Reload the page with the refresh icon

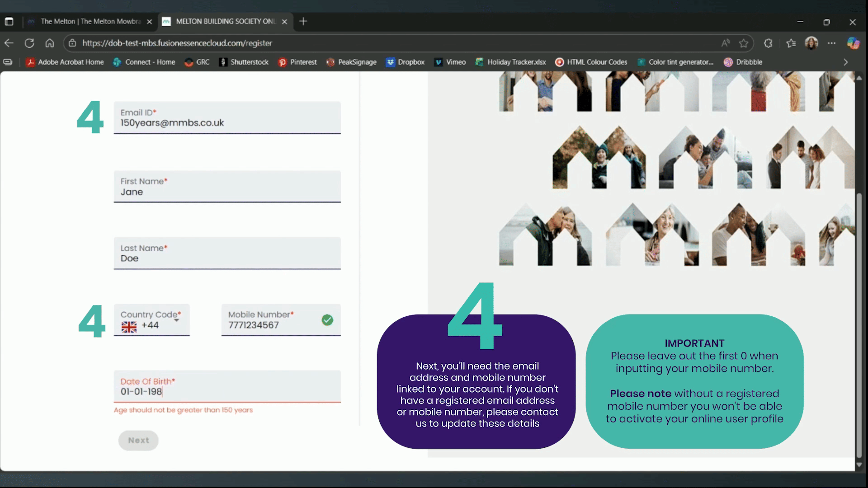pos(29,43)
